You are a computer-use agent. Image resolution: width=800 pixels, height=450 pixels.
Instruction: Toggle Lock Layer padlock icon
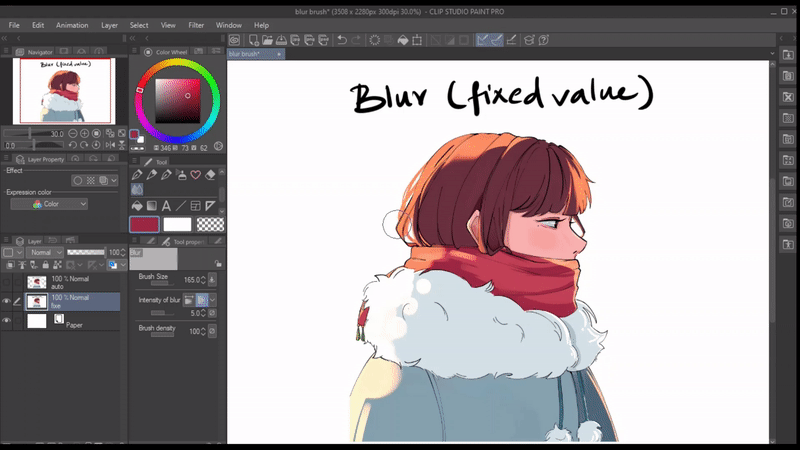pyautogui.click(x=46, y=265)
